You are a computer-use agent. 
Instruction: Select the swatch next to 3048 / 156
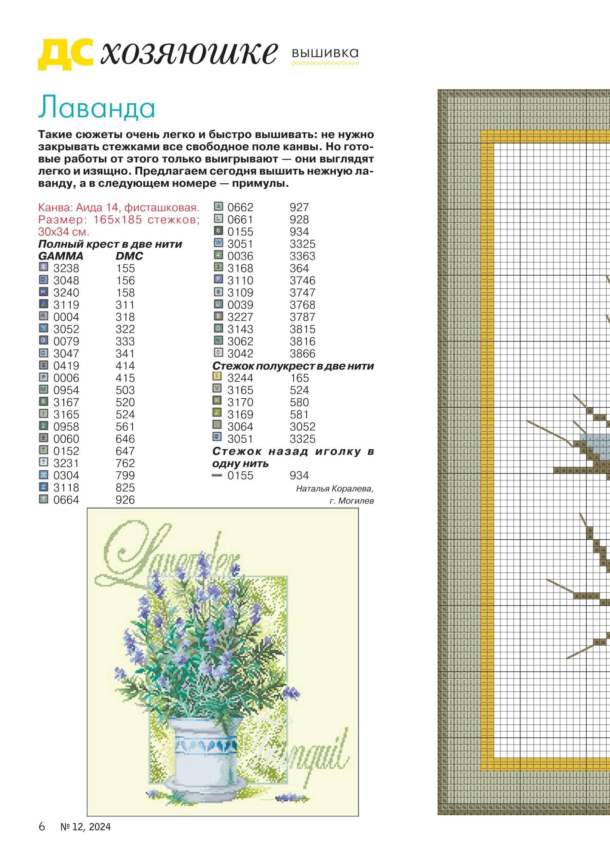44,279
